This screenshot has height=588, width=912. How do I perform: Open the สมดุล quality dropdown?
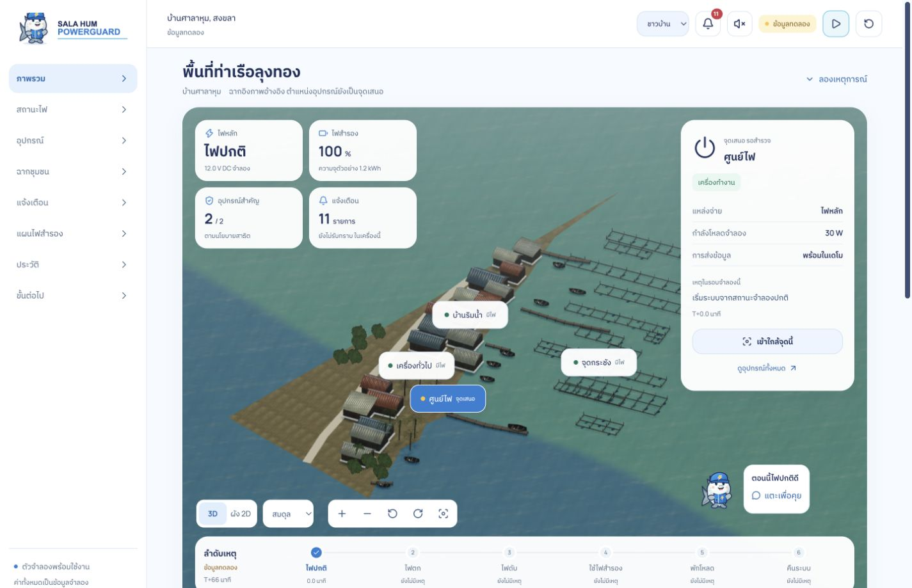click(x=289, y=514)
